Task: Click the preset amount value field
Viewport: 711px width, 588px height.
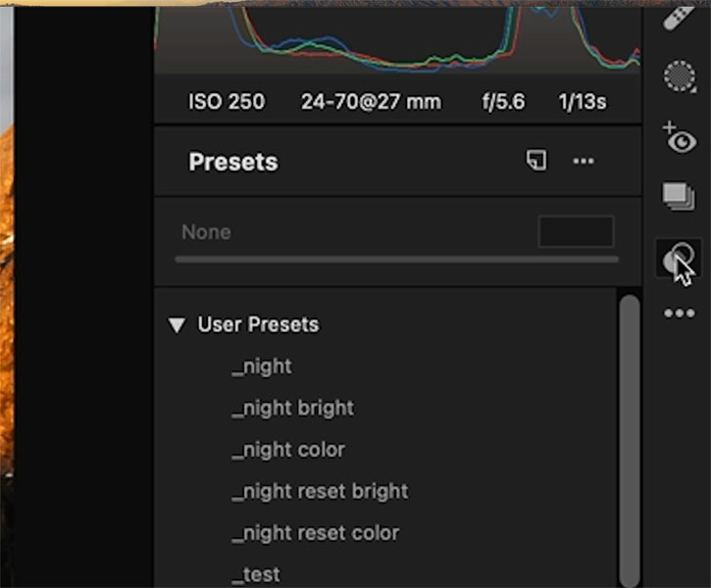Action: (576, 232)
